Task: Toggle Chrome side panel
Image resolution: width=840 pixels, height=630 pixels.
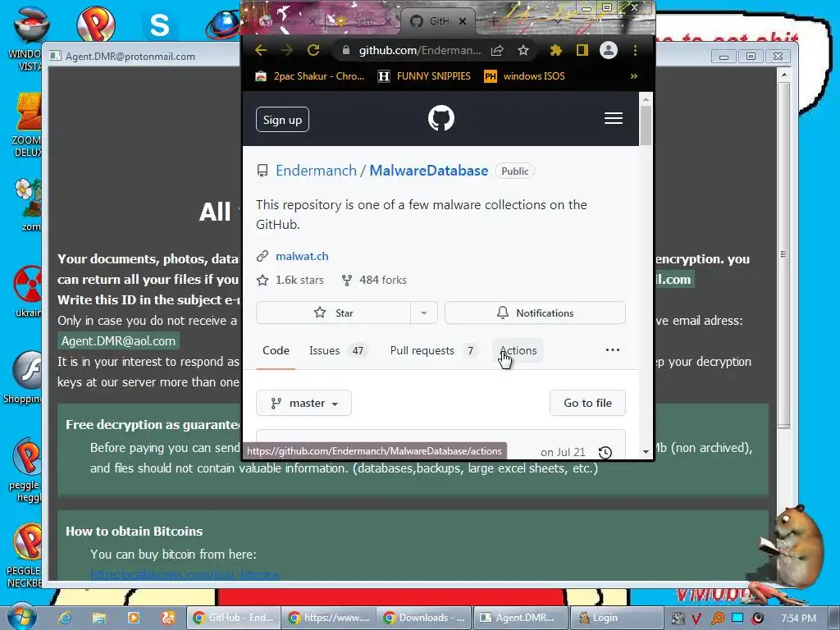Action: (x=582, y=50)
